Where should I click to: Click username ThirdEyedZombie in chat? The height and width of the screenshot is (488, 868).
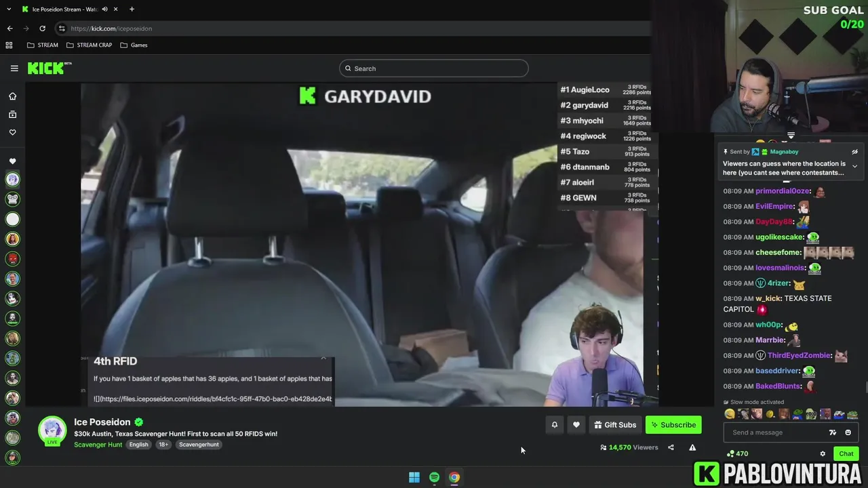tap(799, 355)
